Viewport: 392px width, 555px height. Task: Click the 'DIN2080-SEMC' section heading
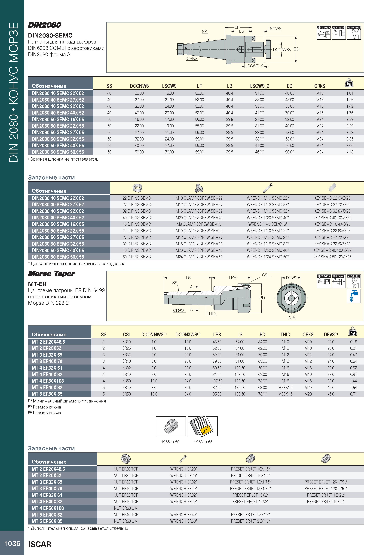[50, 36]
